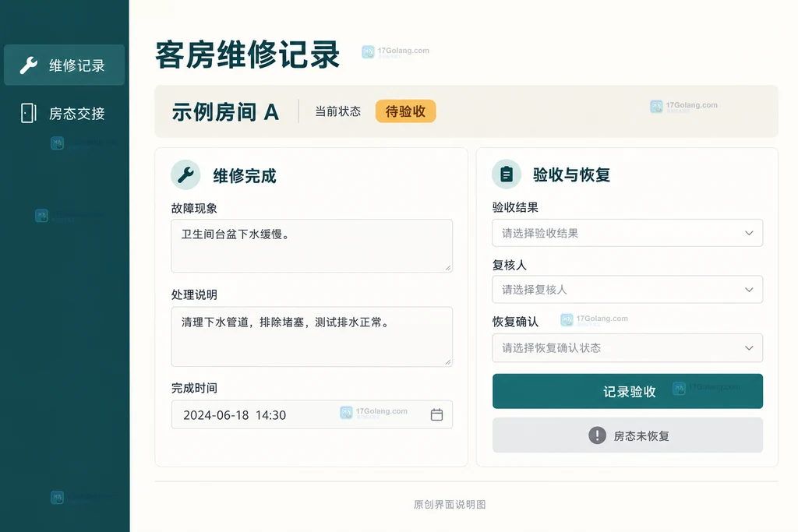Click the 验收与恢复 section heading
The image size is (798, 532).
(571, 175)
